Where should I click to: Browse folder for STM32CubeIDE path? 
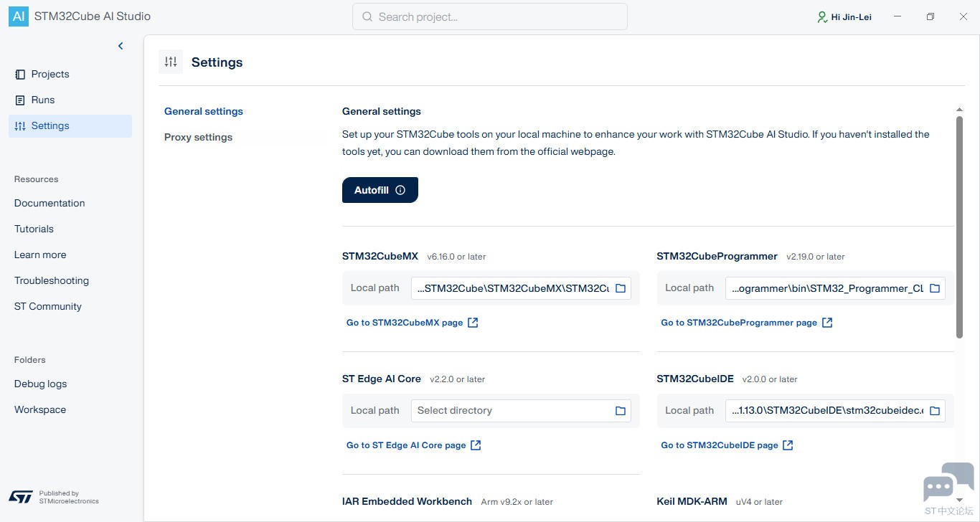coord(935,411)
